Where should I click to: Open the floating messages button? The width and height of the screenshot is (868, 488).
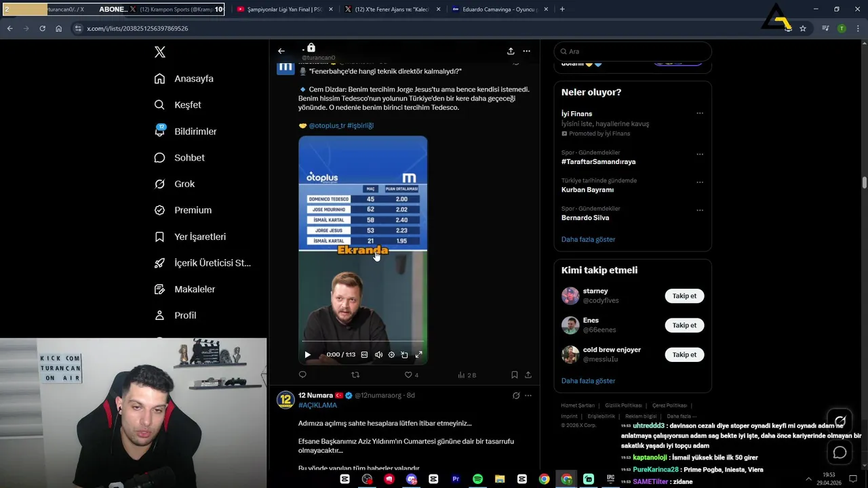[840, 453]
